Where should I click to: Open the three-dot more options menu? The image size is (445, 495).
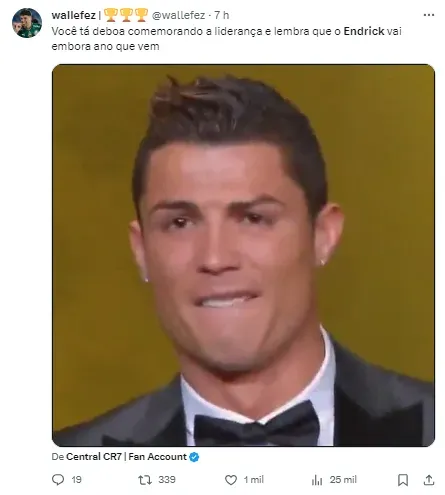click(x=428, y=15)
